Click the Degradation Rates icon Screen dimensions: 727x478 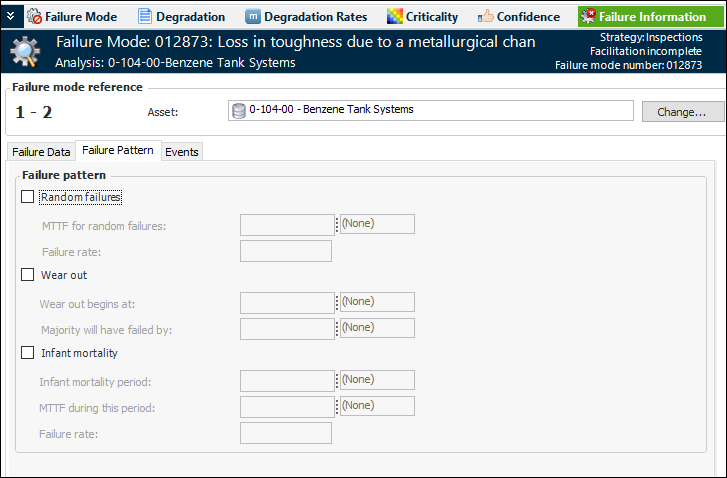253,17
